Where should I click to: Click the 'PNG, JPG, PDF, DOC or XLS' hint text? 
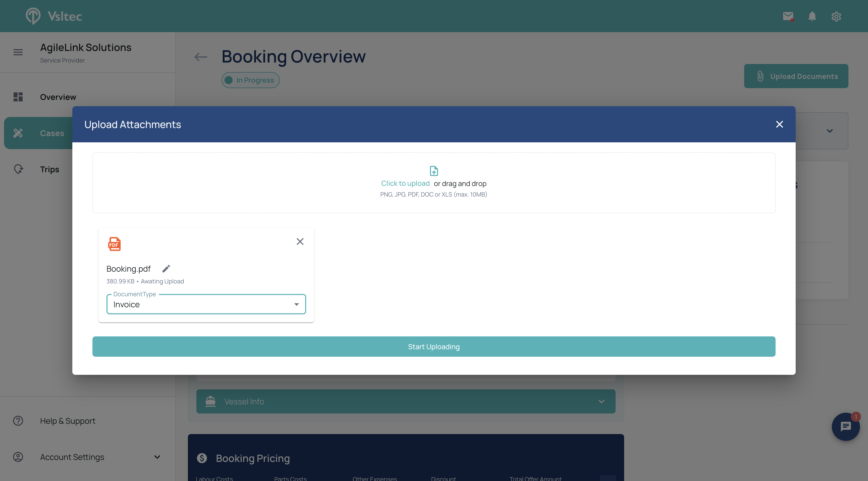[x=434, y=194]
